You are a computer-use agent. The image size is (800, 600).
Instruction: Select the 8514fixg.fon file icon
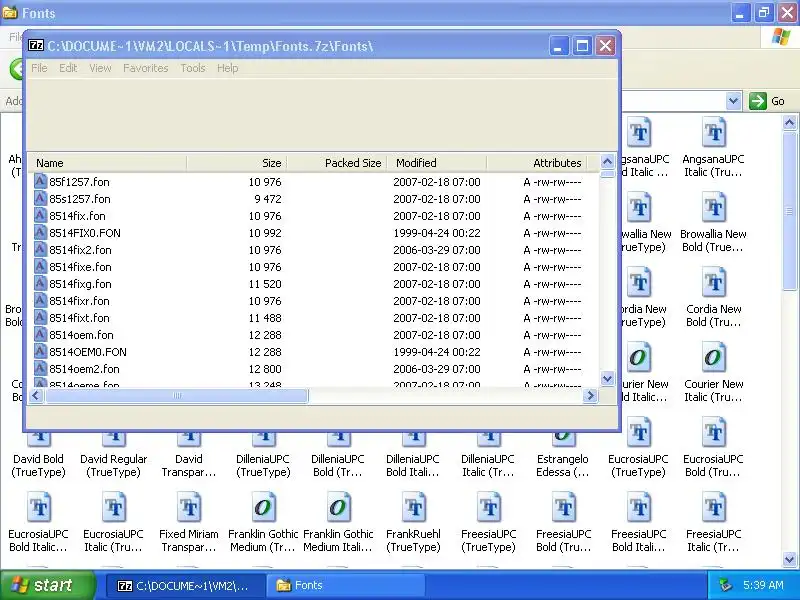pyautogui.click(x=40, y=284)
